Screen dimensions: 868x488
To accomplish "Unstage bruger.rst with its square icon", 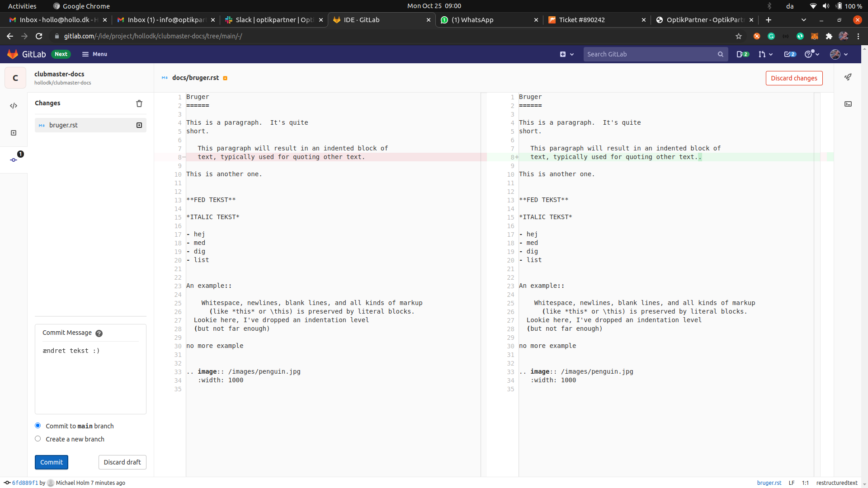I will 139,125.
